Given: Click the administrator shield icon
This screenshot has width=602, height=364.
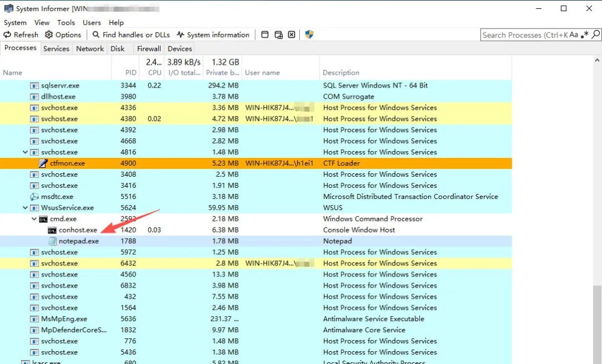Looking at the screenshot, I should pos(309,35).
